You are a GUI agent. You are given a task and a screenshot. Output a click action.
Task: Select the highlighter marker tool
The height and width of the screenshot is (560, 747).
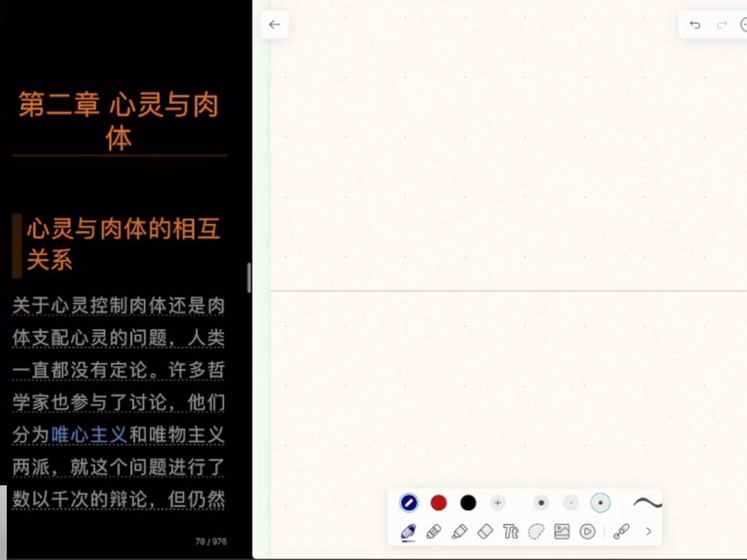click(459, 531)
